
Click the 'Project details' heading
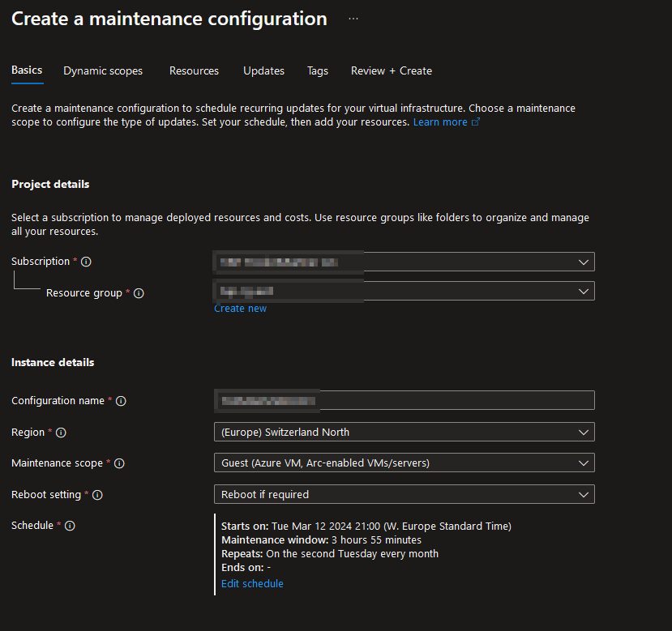50,184
